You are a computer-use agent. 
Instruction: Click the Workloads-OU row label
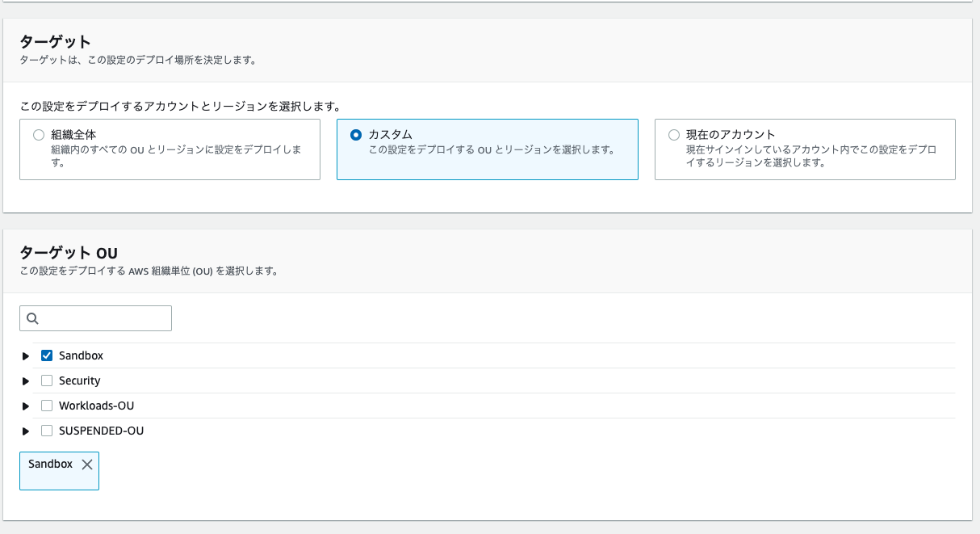96,405
